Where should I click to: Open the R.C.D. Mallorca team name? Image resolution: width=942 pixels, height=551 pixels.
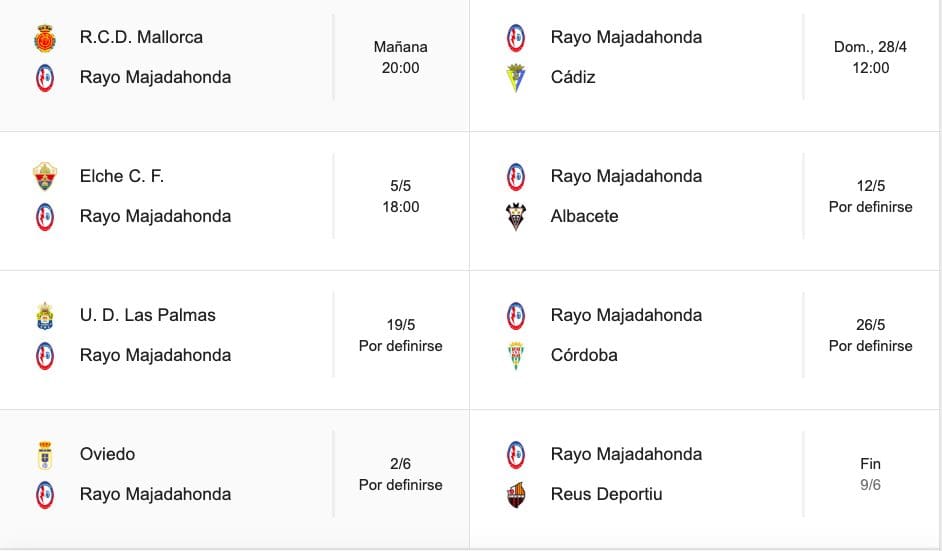[141, 37]
